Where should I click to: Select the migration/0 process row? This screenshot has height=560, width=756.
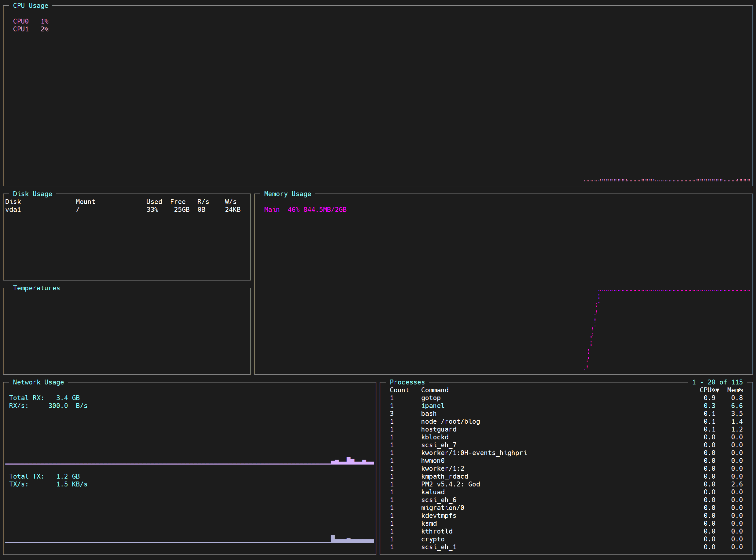pyautogui.click(x=566, y=508)
